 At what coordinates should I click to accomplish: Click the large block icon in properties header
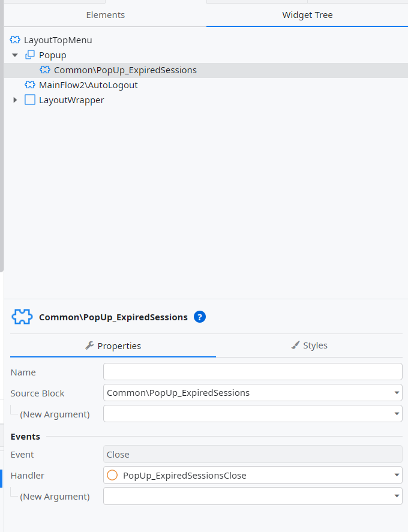(22, 317)
